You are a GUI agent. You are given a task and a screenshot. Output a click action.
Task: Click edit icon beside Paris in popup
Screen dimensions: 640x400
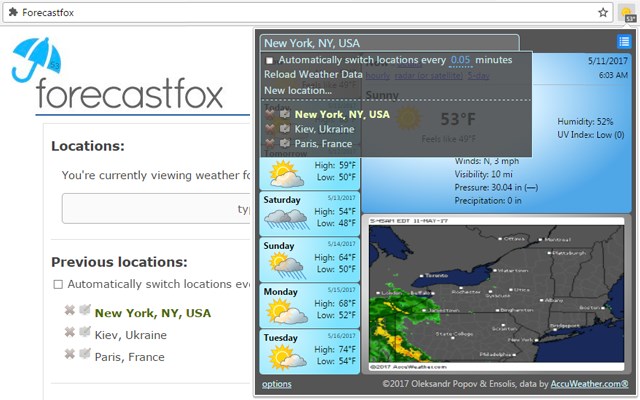(285, 143)
